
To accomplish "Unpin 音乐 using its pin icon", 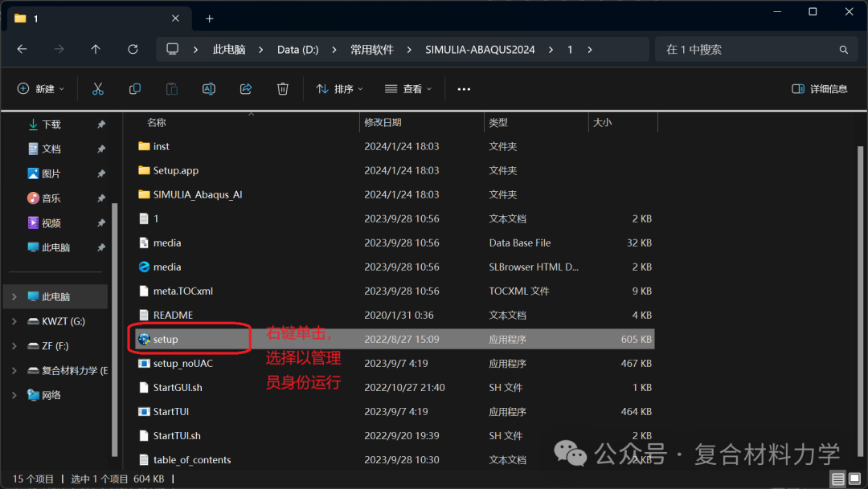I will pos(100,198).
